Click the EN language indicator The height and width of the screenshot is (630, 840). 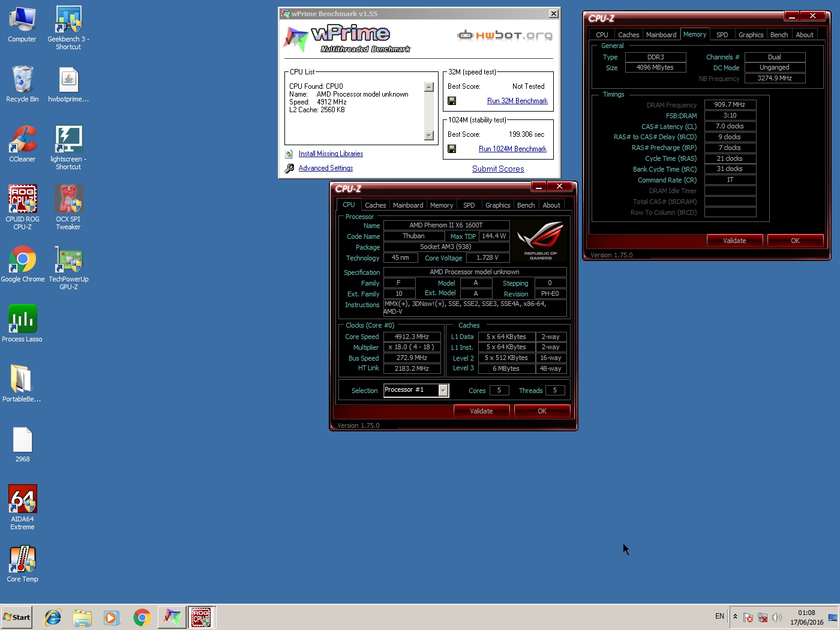tap(719, 616)
